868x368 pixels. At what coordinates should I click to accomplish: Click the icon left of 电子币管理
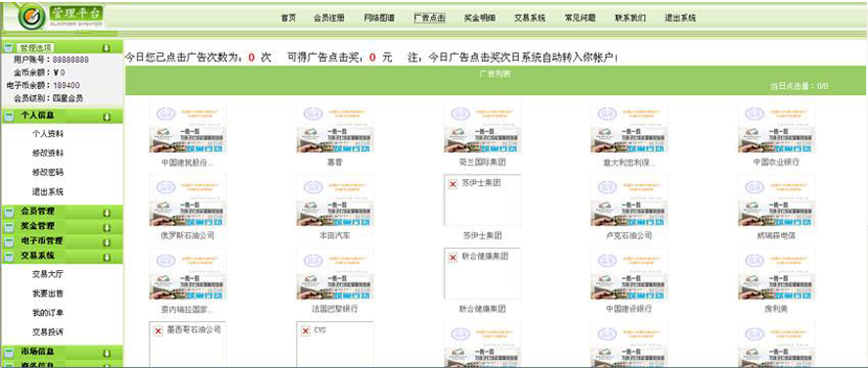click(9, 242)
